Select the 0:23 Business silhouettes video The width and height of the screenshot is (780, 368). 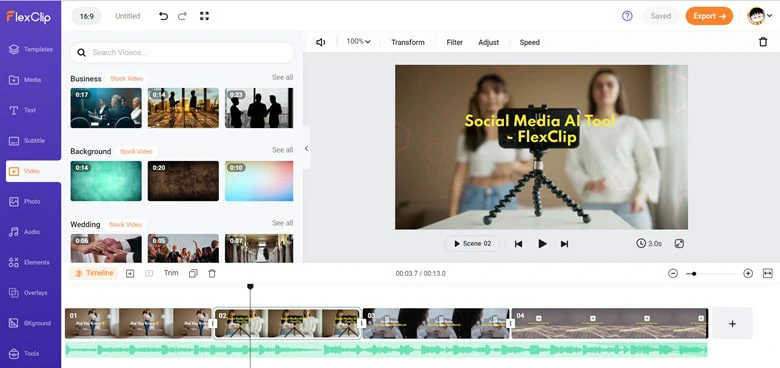point(259,108)
